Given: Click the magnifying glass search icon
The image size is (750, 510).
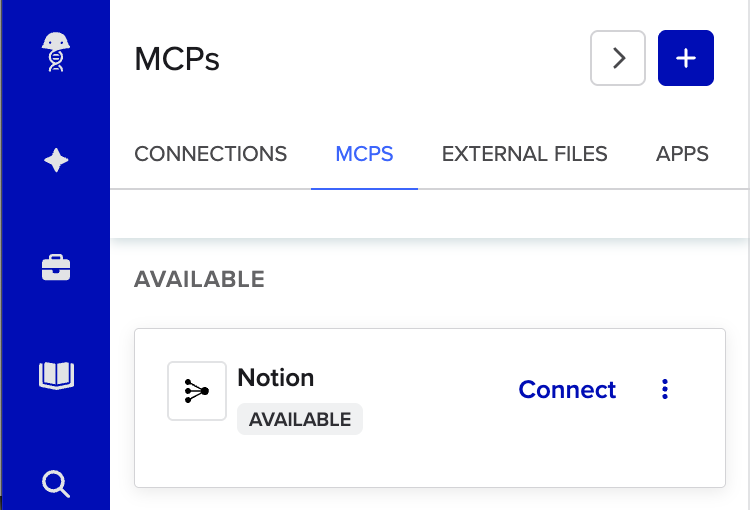Looking at the screenshot, I should tap(56, 484).
